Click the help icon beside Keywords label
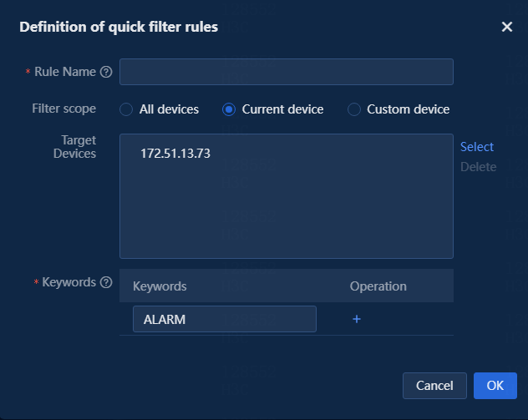 click(x=106, y=282)
